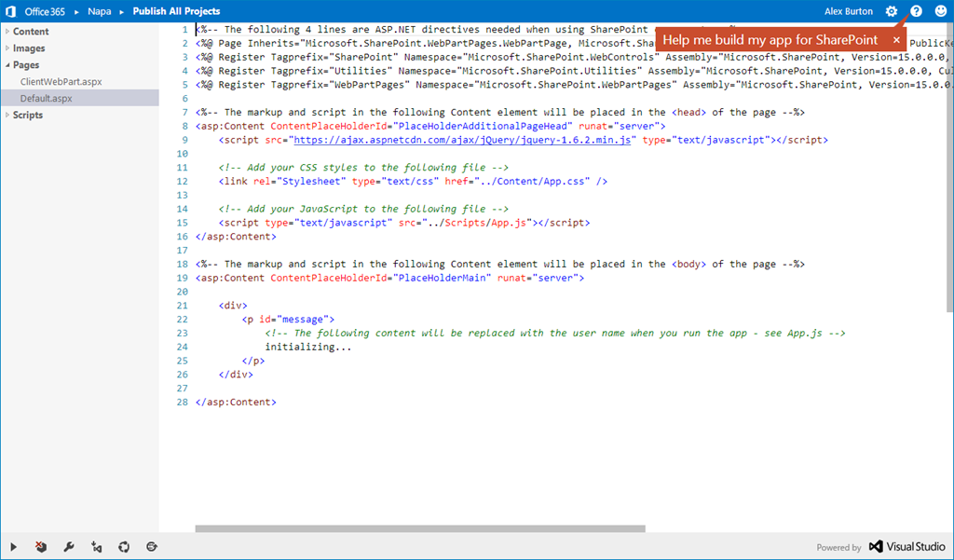Click the Office 365 logo icon
Viewport: 954px width, 560px height.
pos(10,11)
